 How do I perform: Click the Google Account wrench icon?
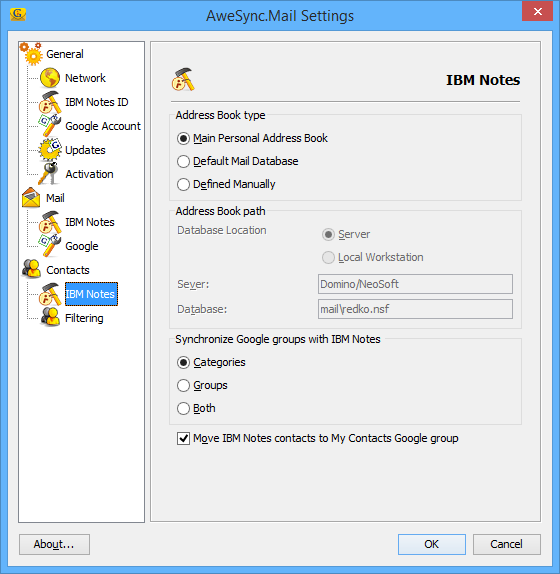coord(50,126)
